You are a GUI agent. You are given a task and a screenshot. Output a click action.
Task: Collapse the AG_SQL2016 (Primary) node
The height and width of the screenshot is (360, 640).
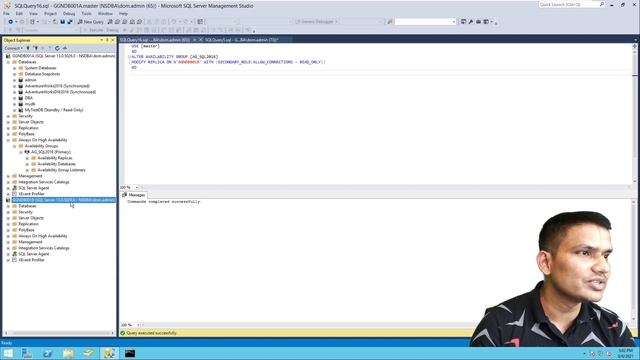click(x=21, y=152)
